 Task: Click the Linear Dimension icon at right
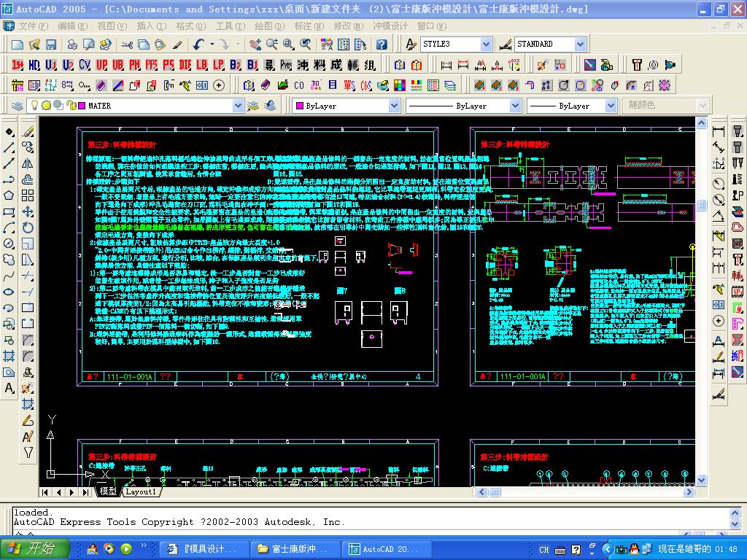(719, 131)
